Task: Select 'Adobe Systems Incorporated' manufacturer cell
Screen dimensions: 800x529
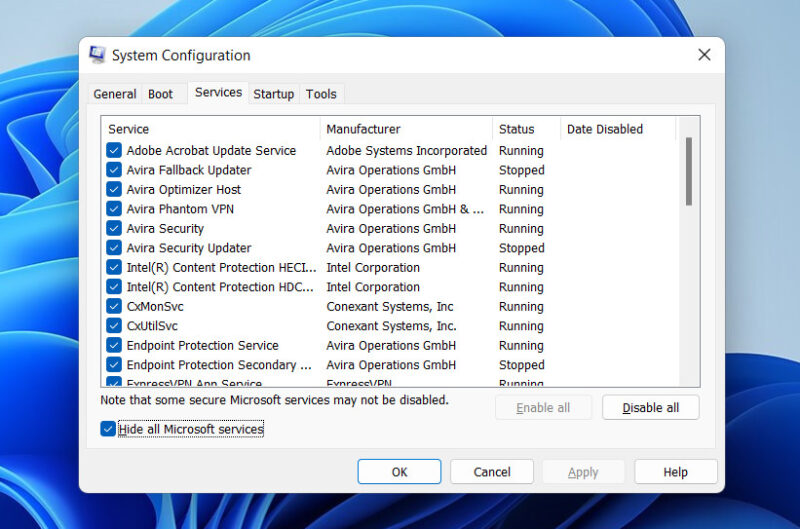Action: pyautogui.click(x=407, y=150)
